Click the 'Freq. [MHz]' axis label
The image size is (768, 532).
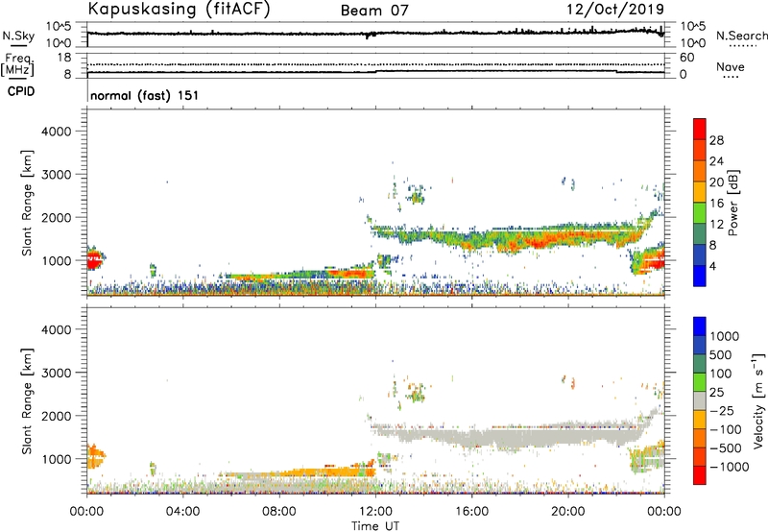(x=17, y=64)
